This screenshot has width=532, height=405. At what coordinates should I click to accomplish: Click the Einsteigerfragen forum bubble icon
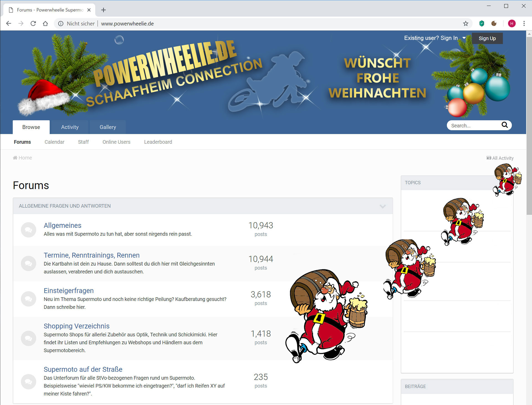(29, 299)
